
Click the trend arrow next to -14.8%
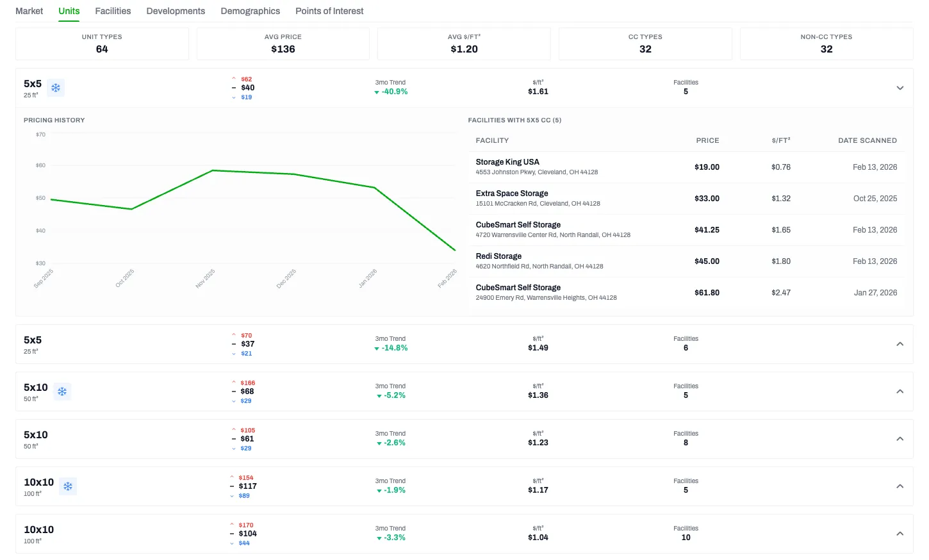[x=377, y=349]
